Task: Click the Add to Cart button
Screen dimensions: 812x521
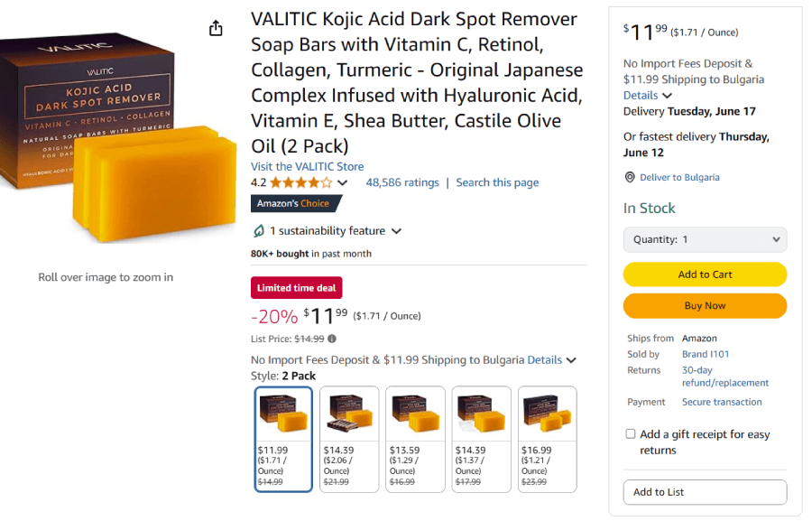Action: pyautogui.click(x=705, y=274)
